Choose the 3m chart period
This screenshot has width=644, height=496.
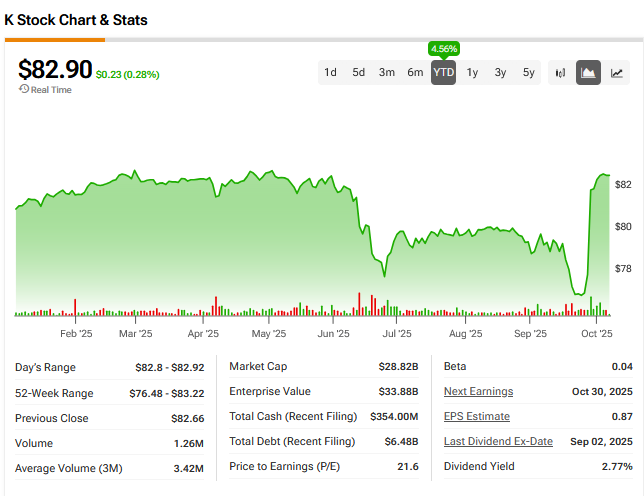click(386, 72)
